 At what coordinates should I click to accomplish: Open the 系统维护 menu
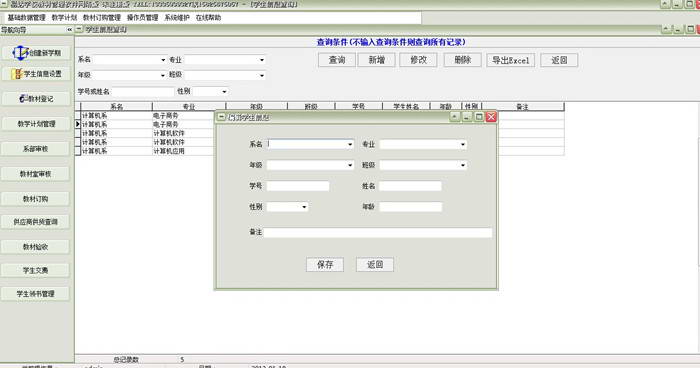coord(177,18)
